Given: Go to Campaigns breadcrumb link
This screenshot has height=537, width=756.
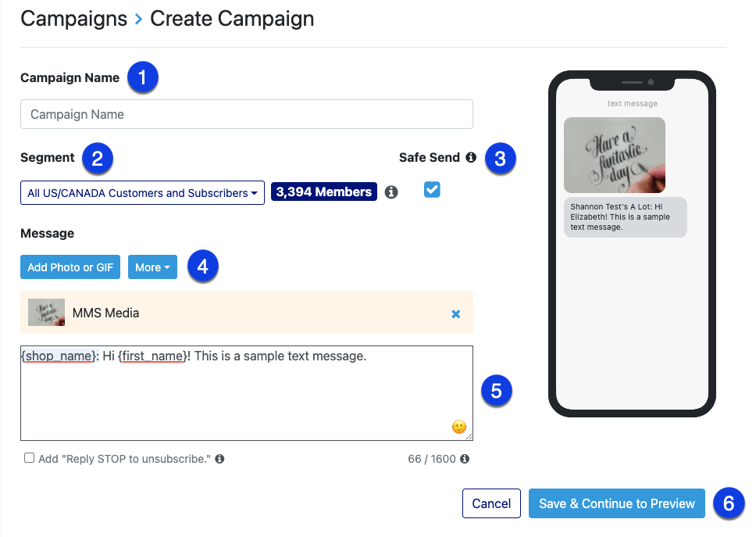Looking at the screenshot, I should pos(73,19).
